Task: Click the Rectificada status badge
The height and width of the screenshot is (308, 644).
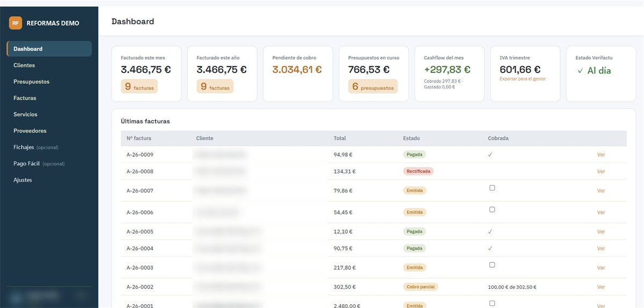Action: (419, 172)
